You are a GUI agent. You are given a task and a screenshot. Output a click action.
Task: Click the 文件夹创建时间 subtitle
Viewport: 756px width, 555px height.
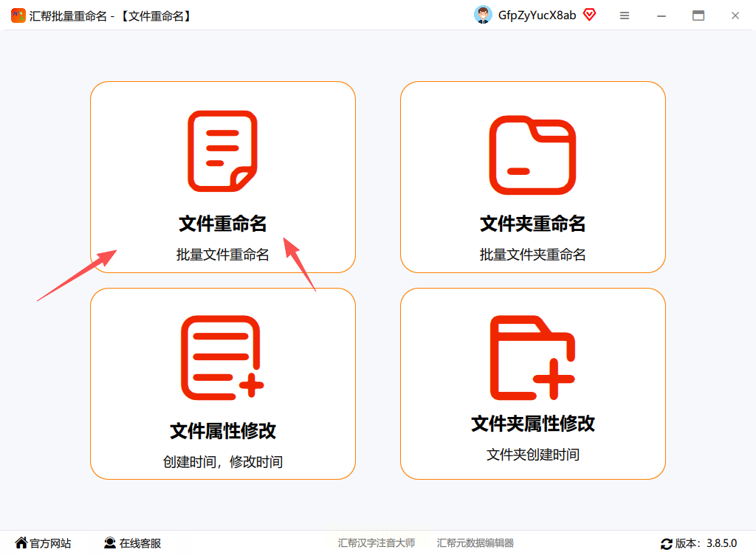coord(532,455)
